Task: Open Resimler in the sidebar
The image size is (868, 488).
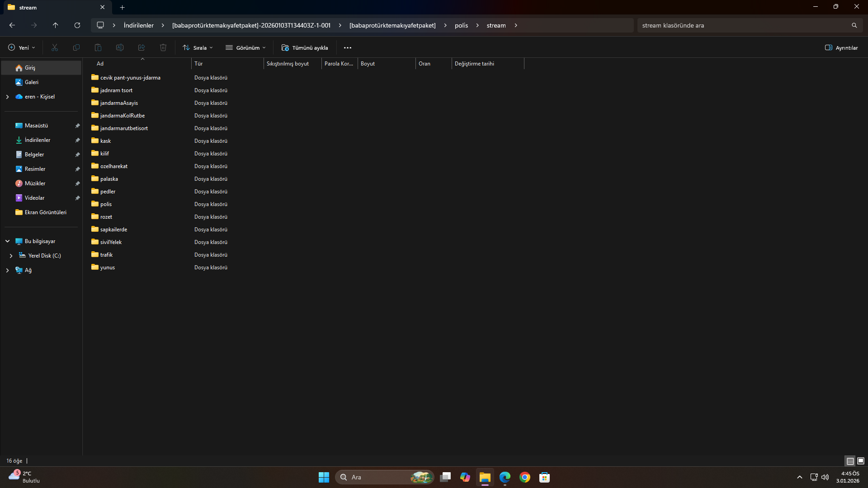Action: 41,169
